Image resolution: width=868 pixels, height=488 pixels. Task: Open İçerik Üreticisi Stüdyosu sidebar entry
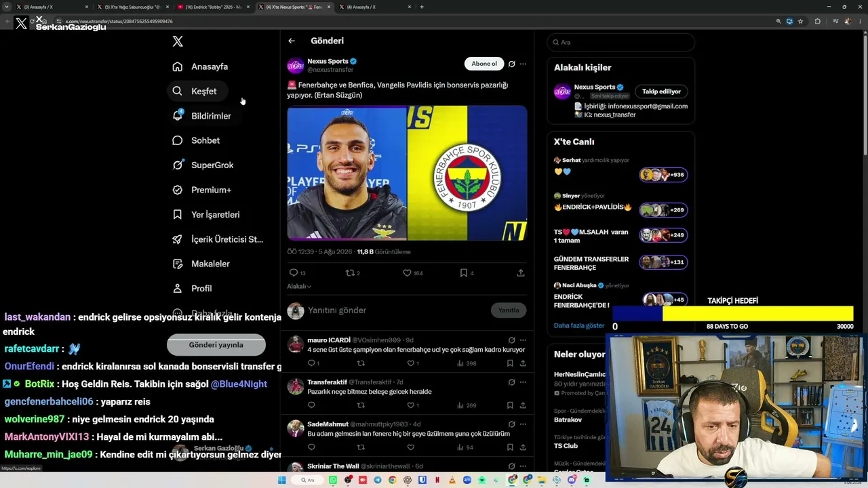click(x=218, y=239)
